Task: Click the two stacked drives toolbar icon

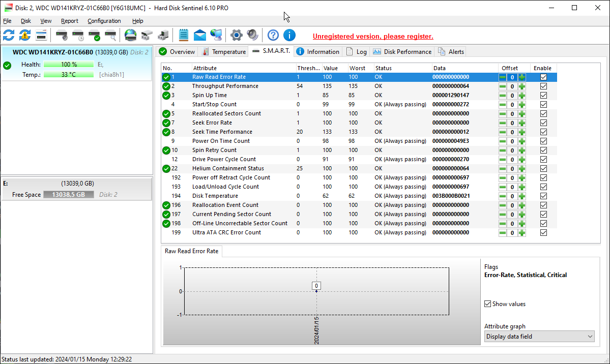Action: [147, 36]
